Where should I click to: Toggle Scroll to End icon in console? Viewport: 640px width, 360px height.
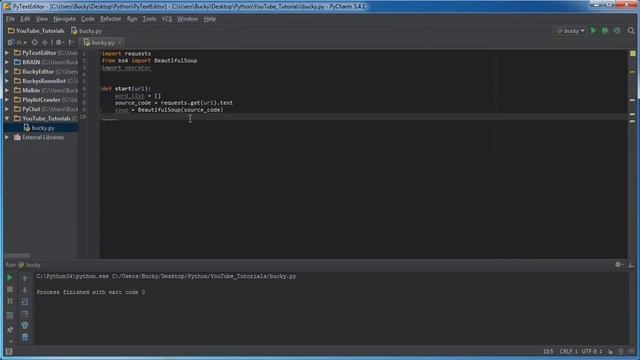25,313
